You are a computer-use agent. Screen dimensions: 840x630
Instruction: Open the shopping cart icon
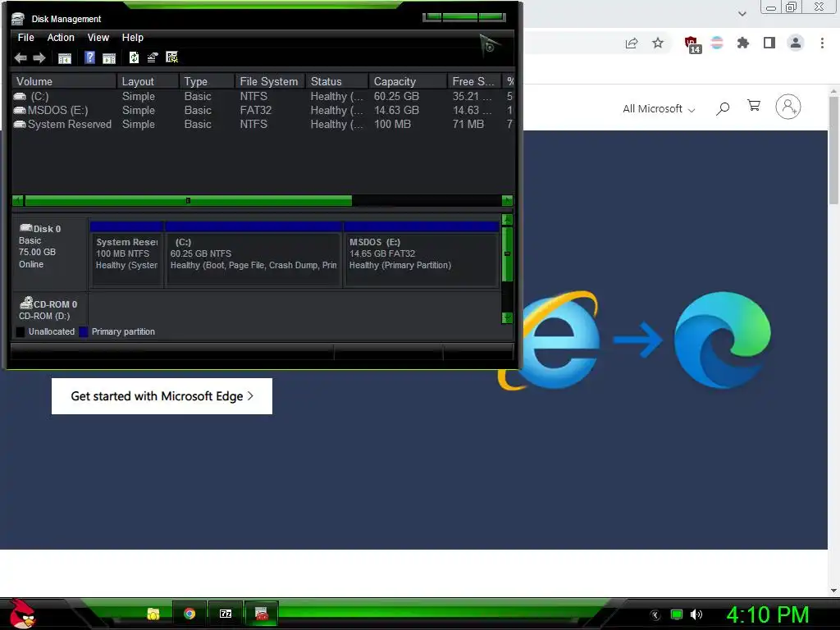tap(754, 106)
